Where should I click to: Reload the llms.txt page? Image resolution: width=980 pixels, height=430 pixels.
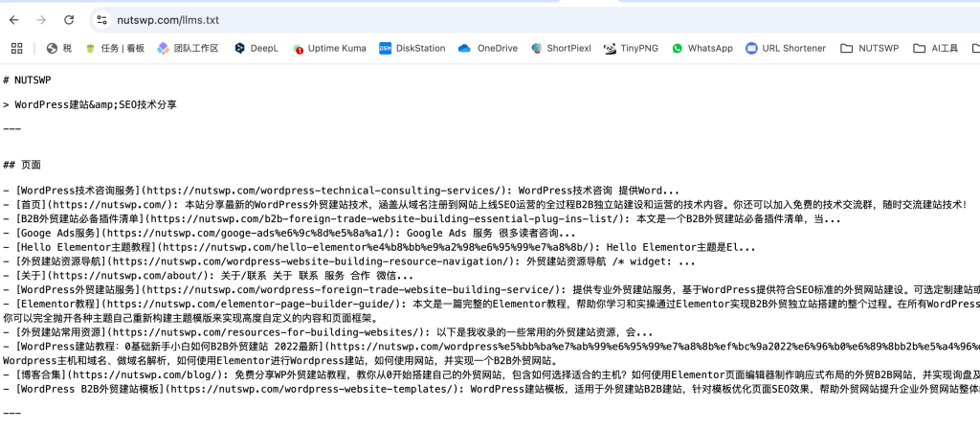[69, 20]
